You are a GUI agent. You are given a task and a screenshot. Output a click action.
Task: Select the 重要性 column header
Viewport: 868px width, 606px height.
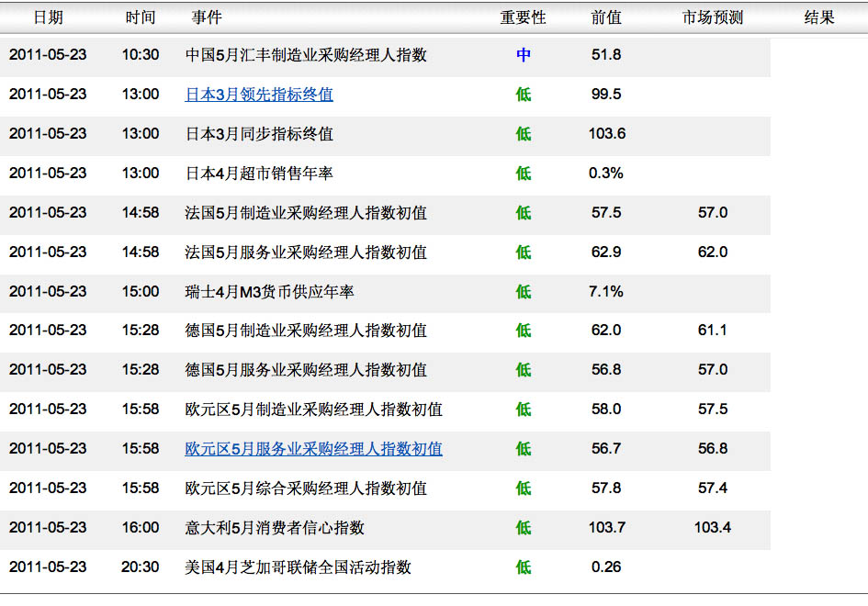click(x=524, y=17)
